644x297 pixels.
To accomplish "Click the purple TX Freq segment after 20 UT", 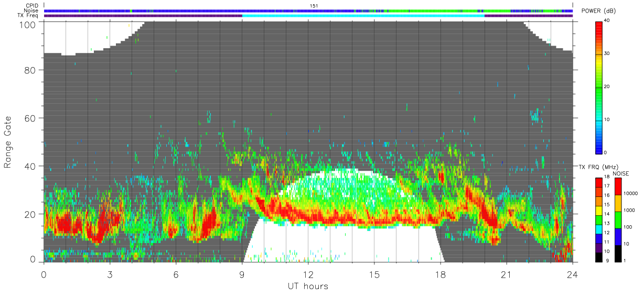I will click(529, 16).
